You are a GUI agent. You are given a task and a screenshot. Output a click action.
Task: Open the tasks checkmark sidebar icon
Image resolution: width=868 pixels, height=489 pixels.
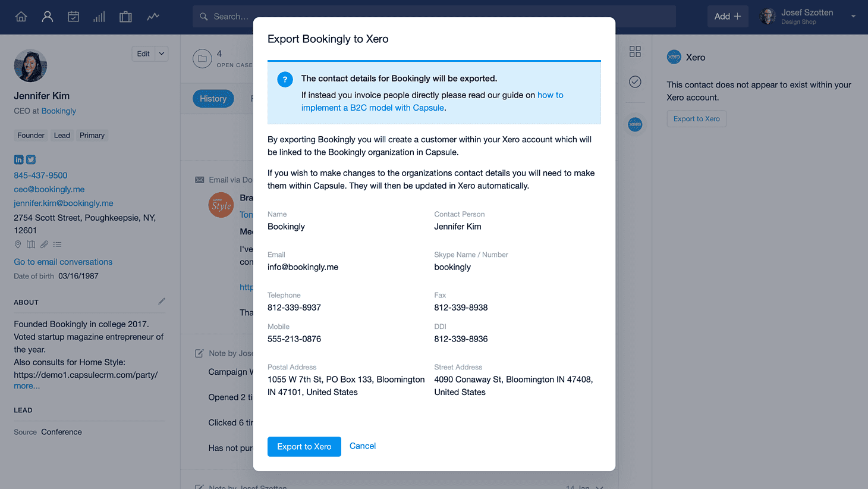point(635,81)
